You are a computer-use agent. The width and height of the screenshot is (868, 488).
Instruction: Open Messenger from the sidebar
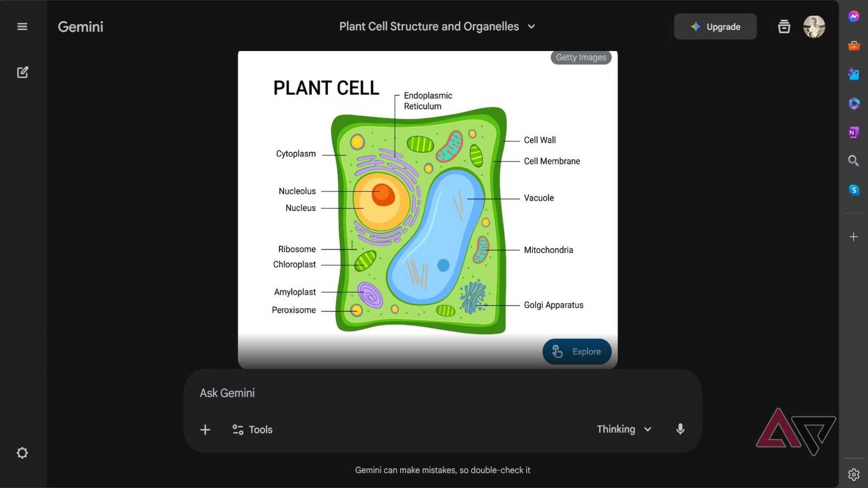click(x=853, y=16)
